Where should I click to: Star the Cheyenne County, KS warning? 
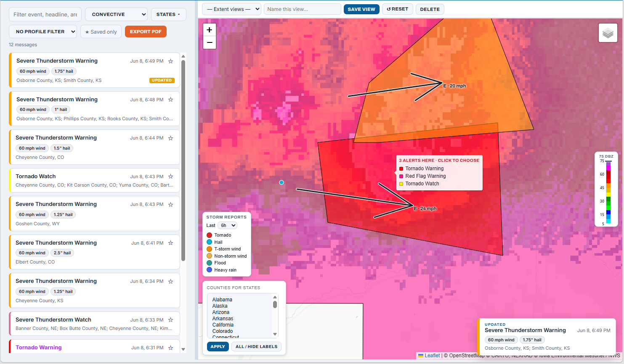[x=170, y=281]
